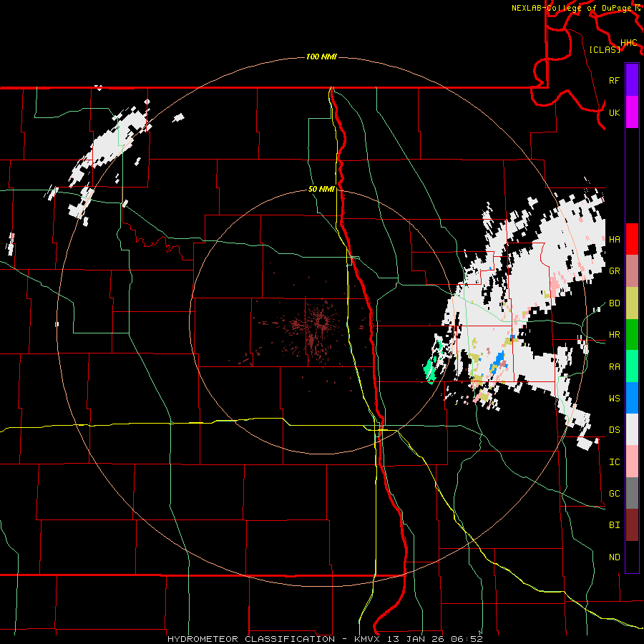Viewport: 644px width, 644px height.
Task: Click the 'DS' legend label
Action: click(x=614, y=430)
